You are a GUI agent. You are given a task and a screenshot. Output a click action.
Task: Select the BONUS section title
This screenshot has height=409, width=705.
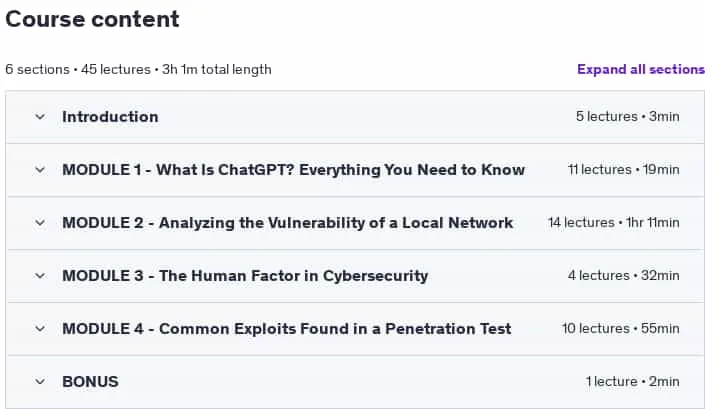[x=90, y=382]
